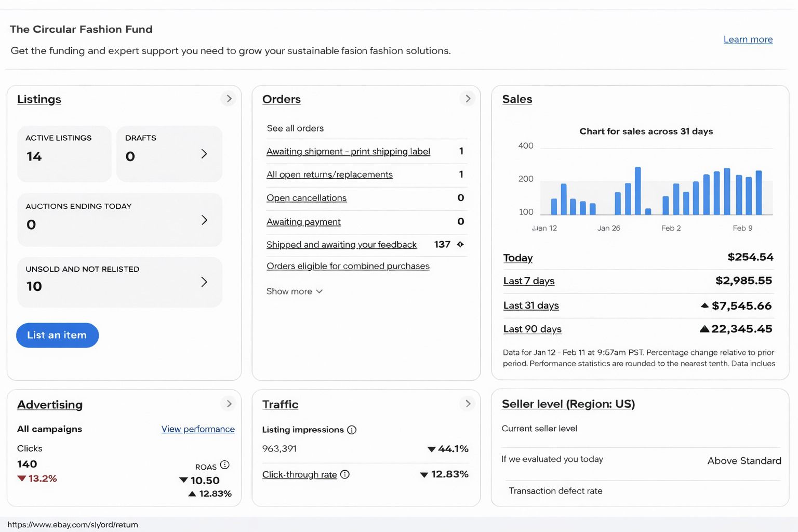Click tallest bar in sales chart
The width and height of the screenshot is (798, 532).
[x=637, y=191]
